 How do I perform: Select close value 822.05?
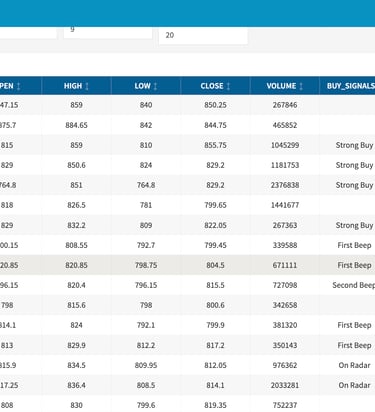click(215, 225)
